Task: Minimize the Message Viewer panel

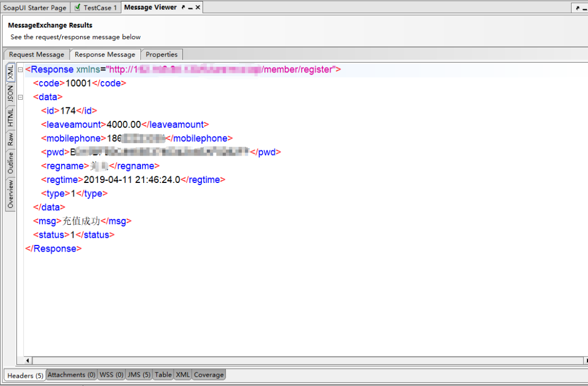Action: point(191,8)
